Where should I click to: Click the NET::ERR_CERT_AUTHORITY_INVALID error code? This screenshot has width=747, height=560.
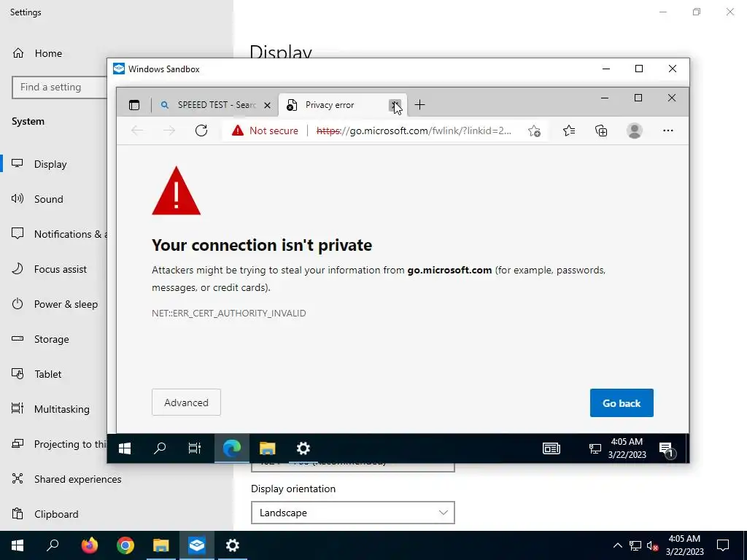(x=228, y=314)
